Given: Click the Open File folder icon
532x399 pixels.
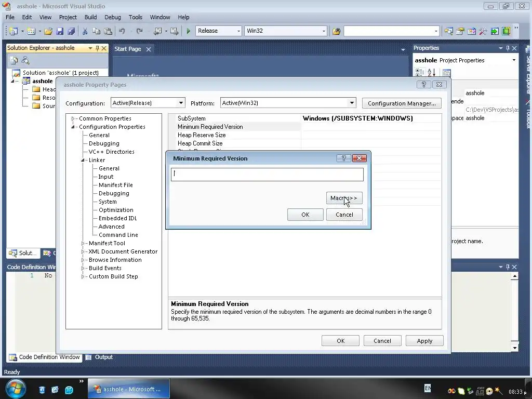Looking at the screenshot, I should pos(48,31).
